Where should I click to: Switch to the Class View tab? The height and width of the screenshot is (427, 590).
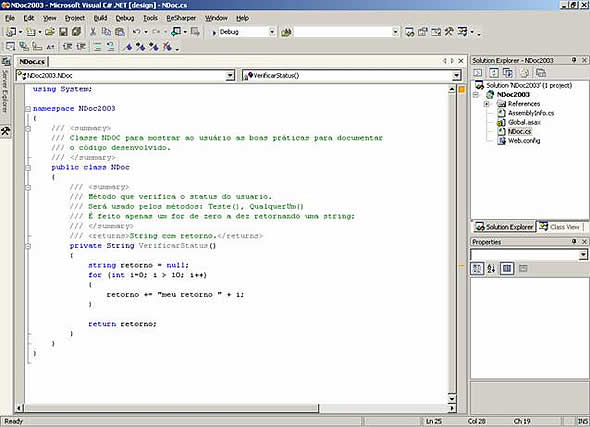(x=560, y=227)
